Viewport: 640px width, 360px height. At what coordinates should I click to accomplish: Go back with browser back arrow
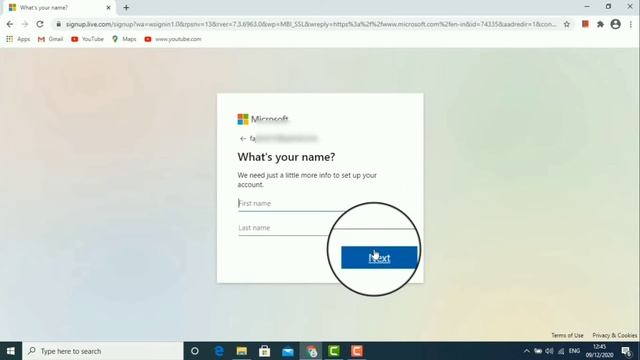click(x=10, y=24)
